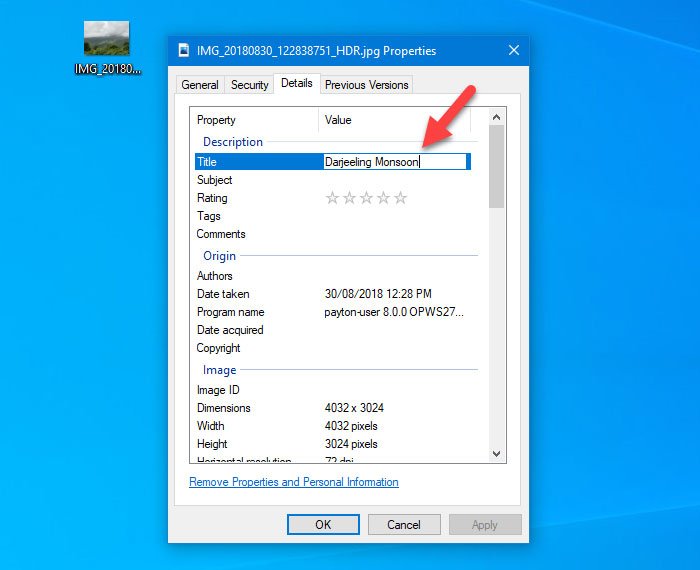Click the payton-user 8.0.0 program name value
Screen dimensions: 700x570
point(394,312)
